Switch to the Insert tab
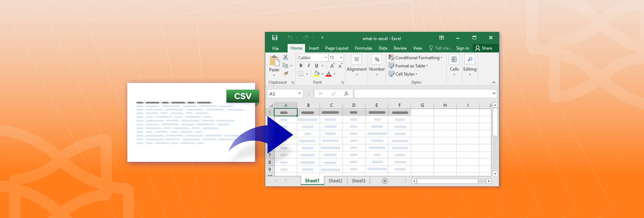Image resolution: width=644 pixels, height=218 pixels. (x=313, y=48)
